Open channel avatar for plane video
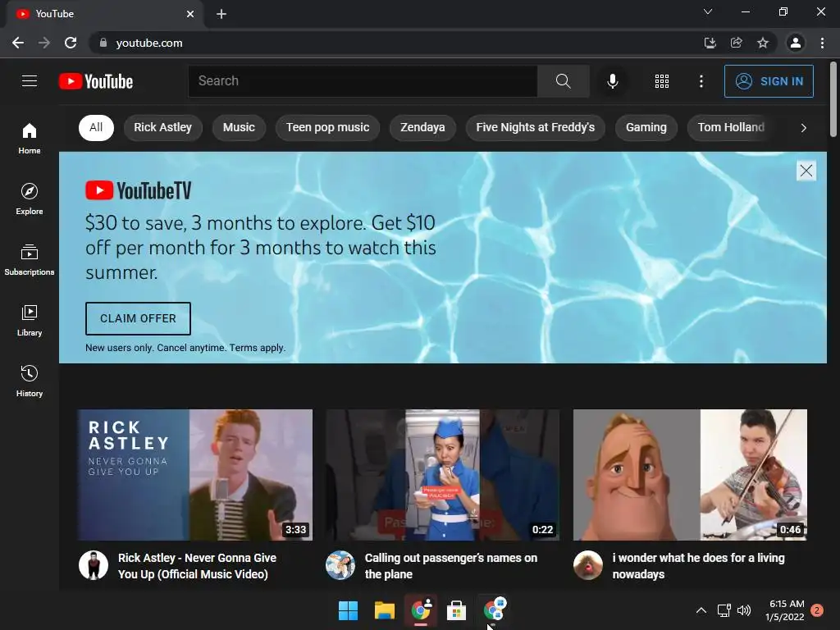The image size is (840, 630). click(340, 565)
